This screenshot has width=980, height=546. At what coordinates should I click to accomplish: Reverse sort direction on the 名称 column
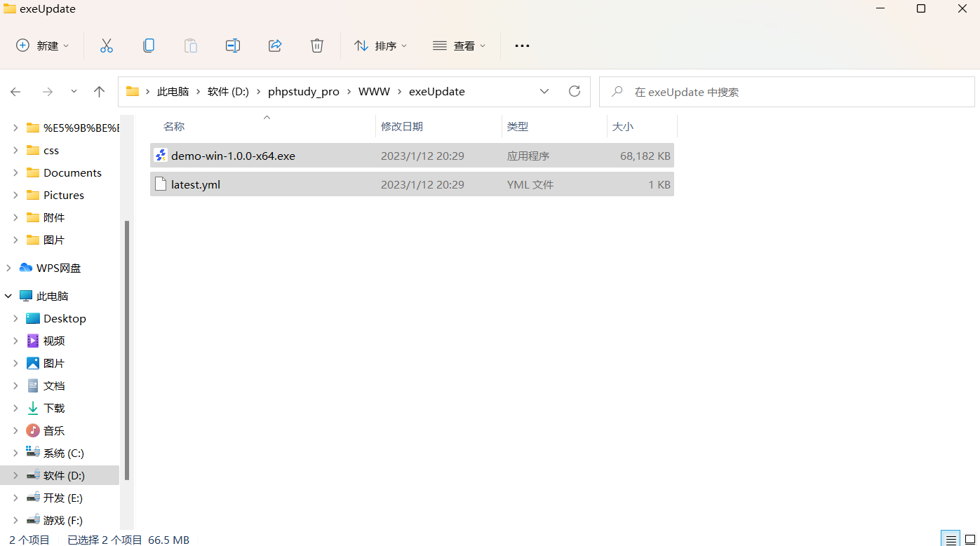tap(174, 126)
